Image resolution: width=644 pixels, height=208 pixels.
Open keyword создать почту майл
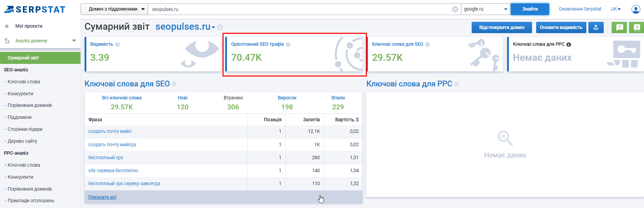110,131
